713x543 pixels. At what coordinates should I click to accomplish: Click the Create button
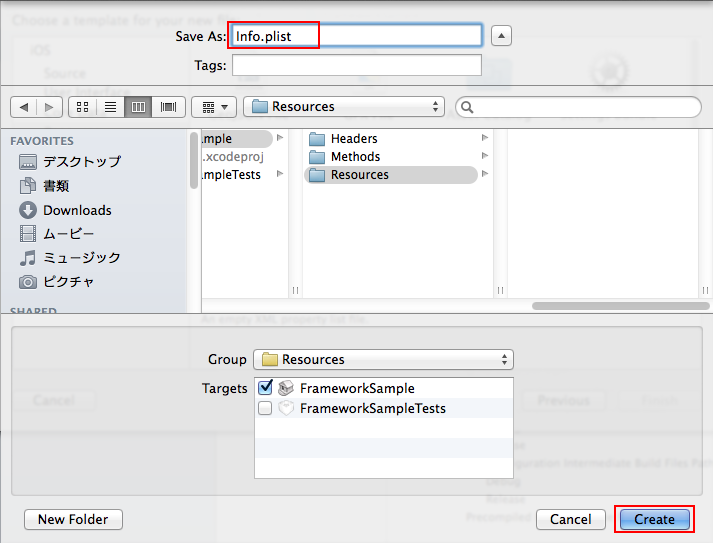[654, 519]
